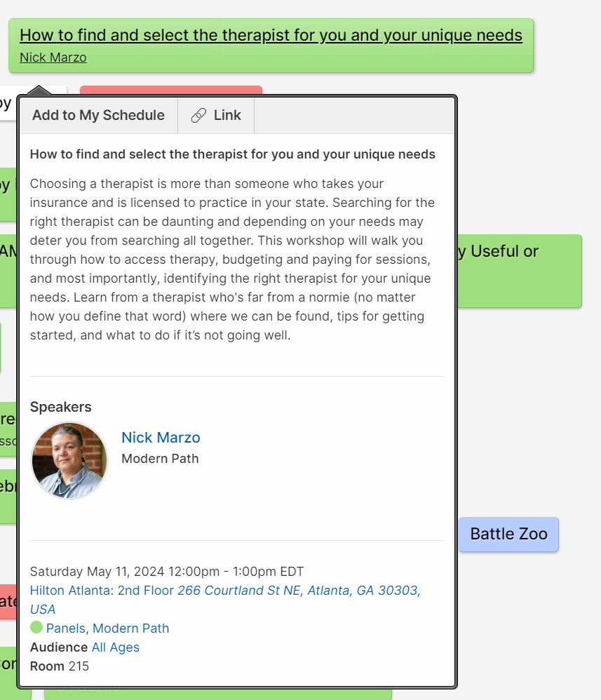601x700 pixels.
Task: Open the underlined session title in green header
Action: (271, 35)
